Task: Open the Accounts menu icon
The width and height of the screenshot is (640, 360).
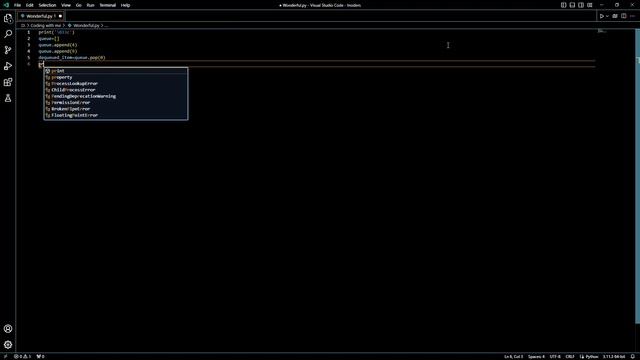Action: click(8, 329)
